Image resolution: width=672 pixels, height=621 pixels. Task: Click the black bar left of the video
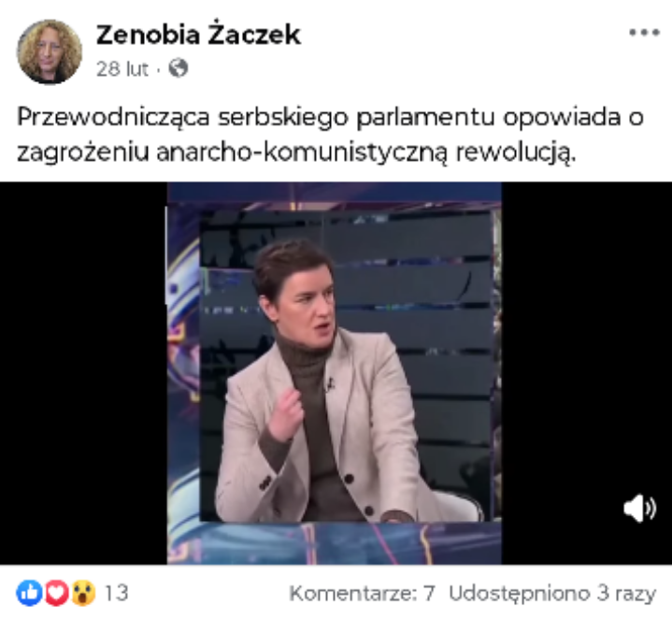(83, 373)
